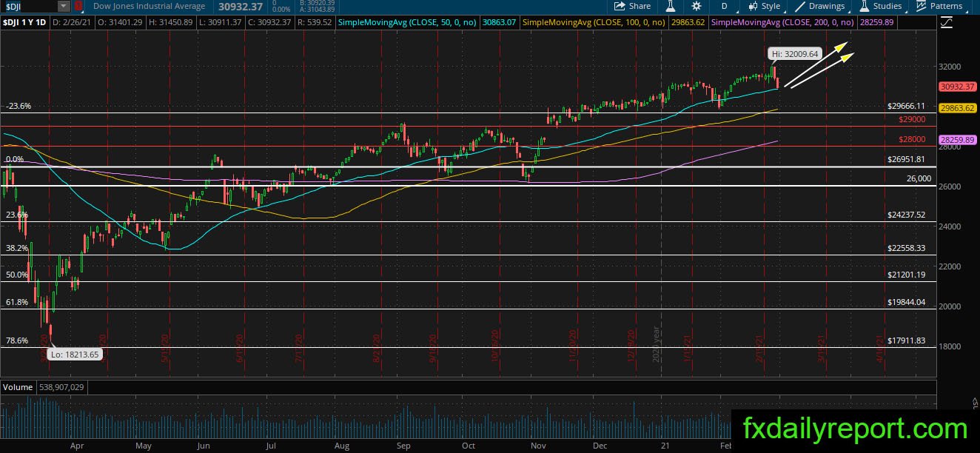Viewport: 980px width, 453px height.
Task: Click the candlestick icon beside Style
Action: click(x=754, y=6)
